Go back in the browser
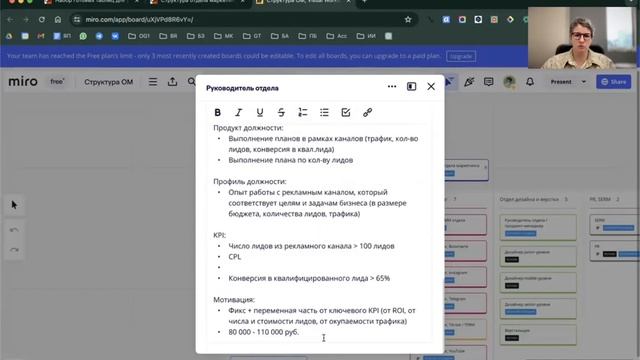The image size is (640, 360). pos(10,19)
